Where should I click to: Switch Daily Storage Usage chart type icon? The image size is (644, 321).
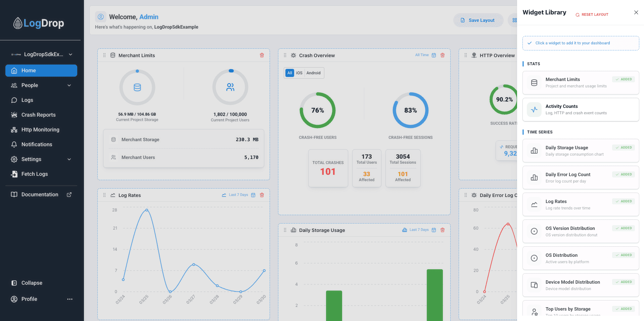[405, 230]
